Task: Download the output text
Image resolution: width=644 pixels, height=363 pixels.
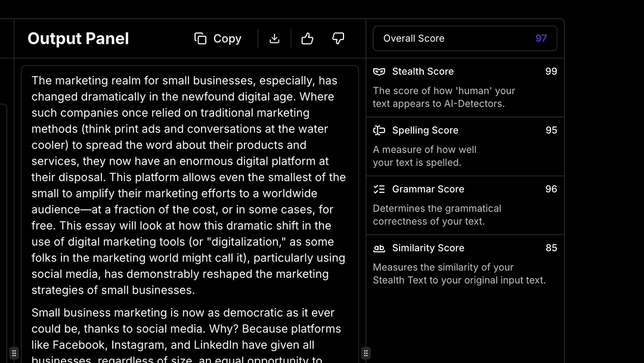Action: [x=274, y=39]
